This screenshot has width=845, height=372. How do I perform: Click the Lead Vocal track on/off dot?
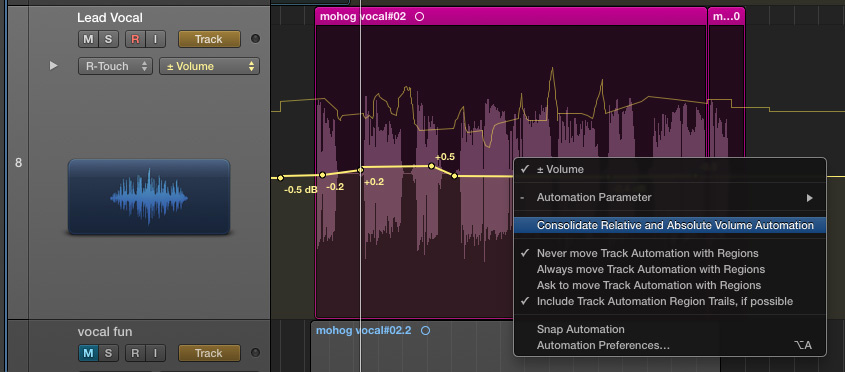[255, 39]
